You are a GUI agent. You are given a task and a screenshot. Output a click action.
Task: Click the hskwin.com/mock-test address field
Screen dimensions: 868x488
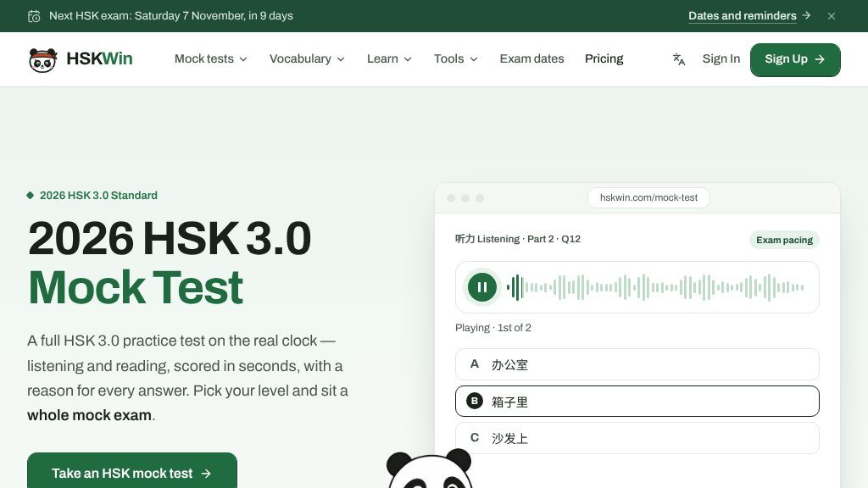click(648, 197)
